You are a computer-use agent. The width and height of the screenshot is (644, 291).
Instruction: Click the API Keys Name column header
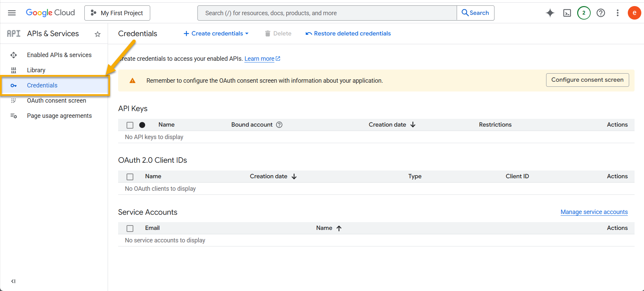point(166,125)
